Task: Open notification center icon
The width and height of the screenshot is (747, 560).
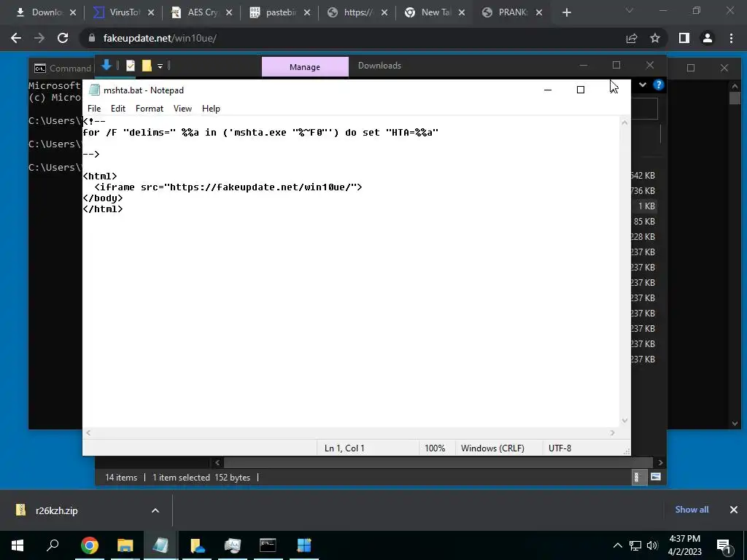Action: point(724,545)
